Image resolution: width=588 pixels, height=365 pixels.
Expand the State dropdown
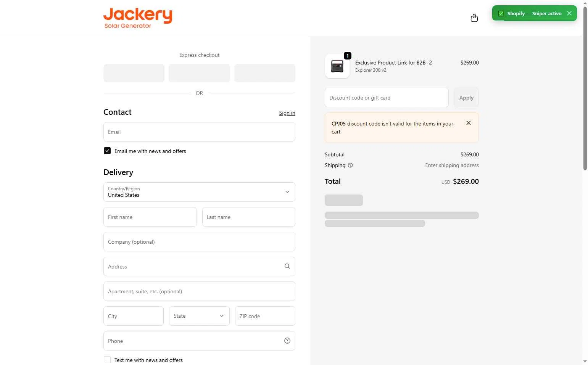tap(199, 316)
